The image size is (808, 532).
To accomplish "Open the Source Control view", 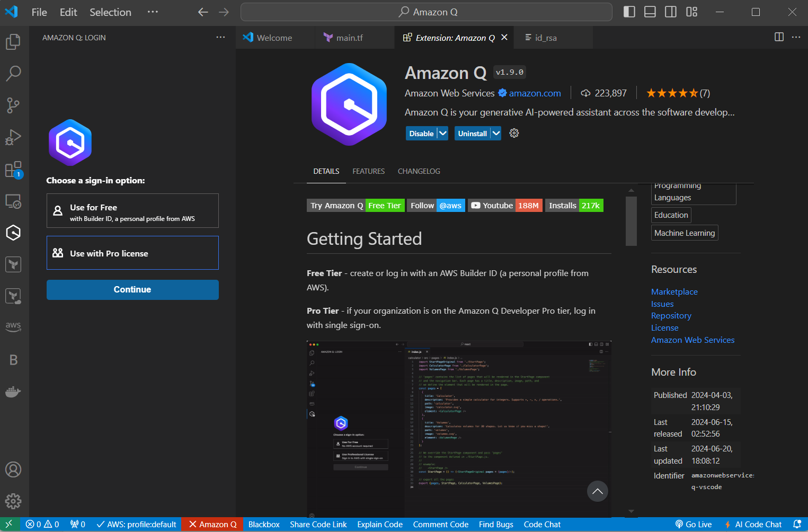I will 13,105.
